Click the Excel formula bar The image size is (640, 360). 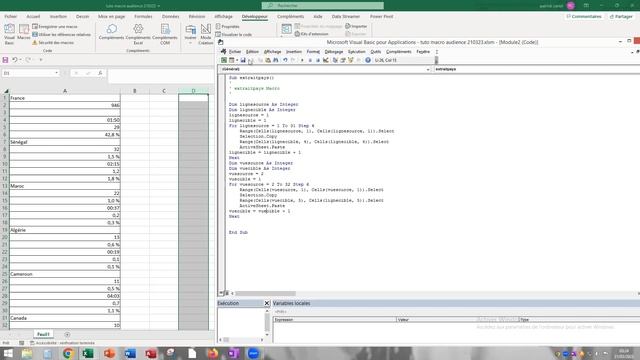point(161,75)
